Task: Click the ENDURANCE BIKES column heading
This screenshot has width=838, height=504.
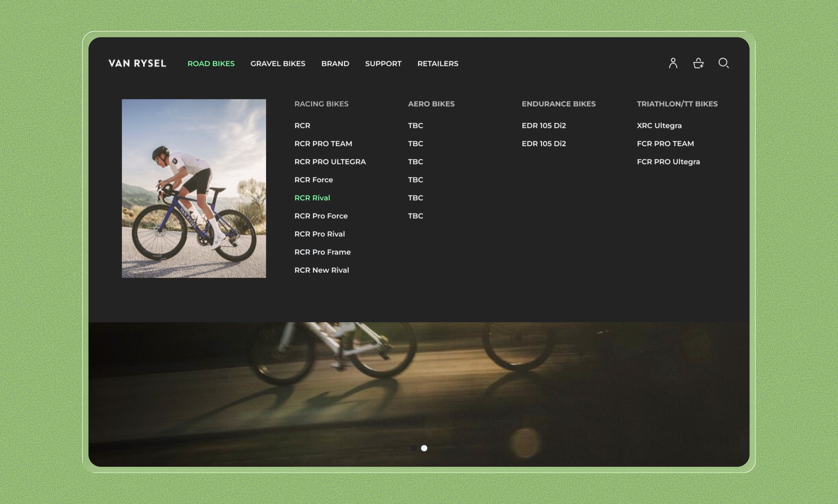Action: (559, 104)
